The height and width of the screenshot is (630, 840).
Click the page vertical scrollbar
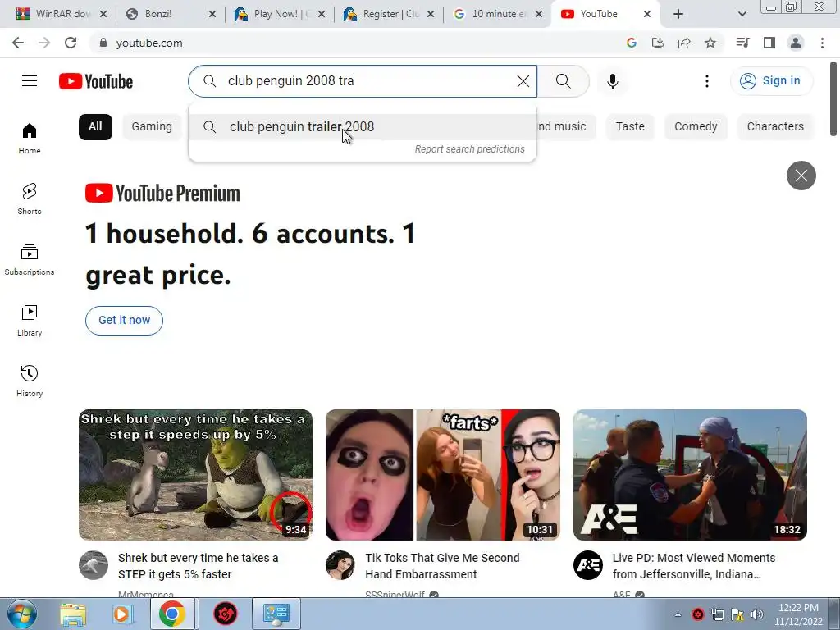[833, 99]
